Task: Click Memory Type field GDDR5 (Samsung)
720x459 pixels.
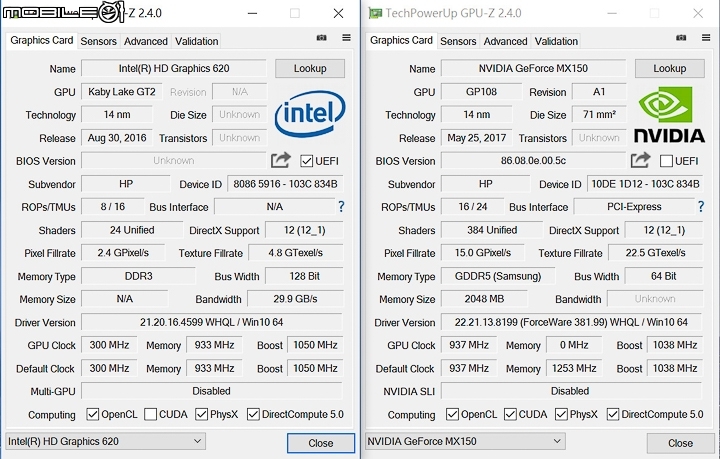Action: (498, 276)
